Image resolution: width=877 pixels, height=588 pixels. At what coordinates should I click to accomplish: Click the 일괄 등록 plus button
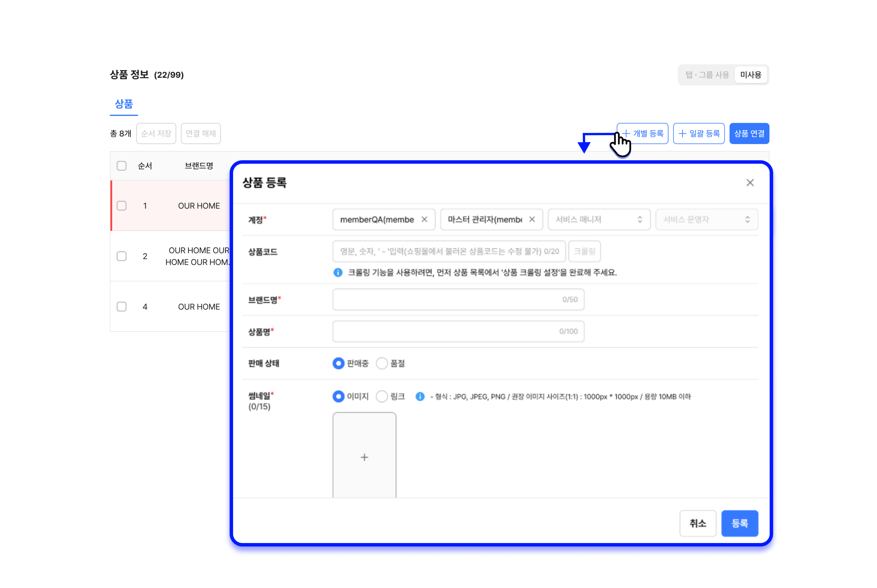[x=698, y=133]
